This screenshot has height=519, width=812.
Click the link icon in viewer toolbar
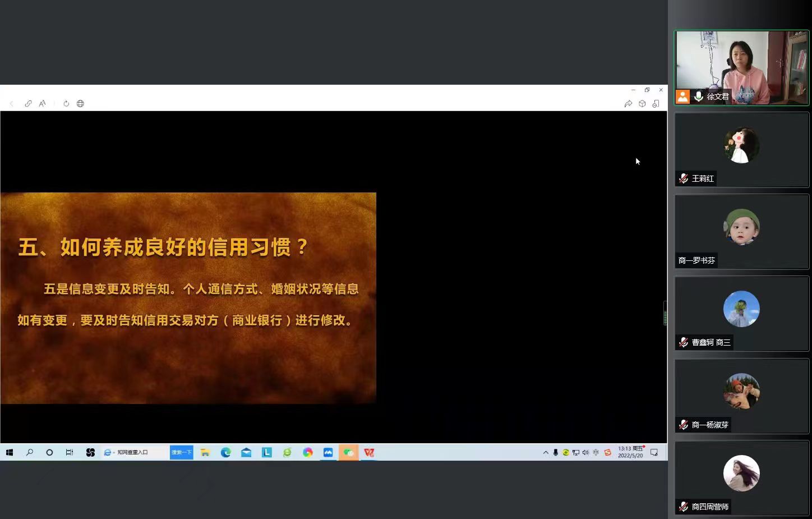coord(28,104)
